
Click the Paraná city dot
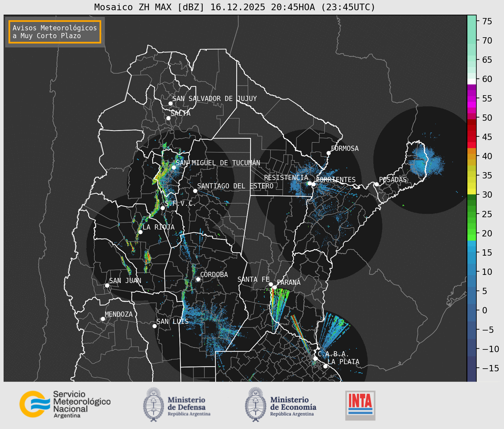click(275, 288)
